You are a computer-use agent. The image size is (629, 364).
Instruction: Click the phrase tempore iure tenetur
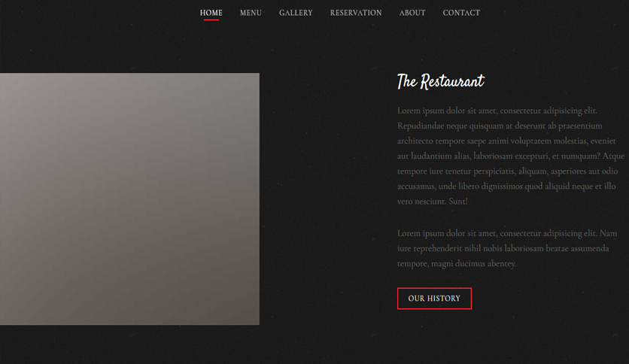pos(434,171)
